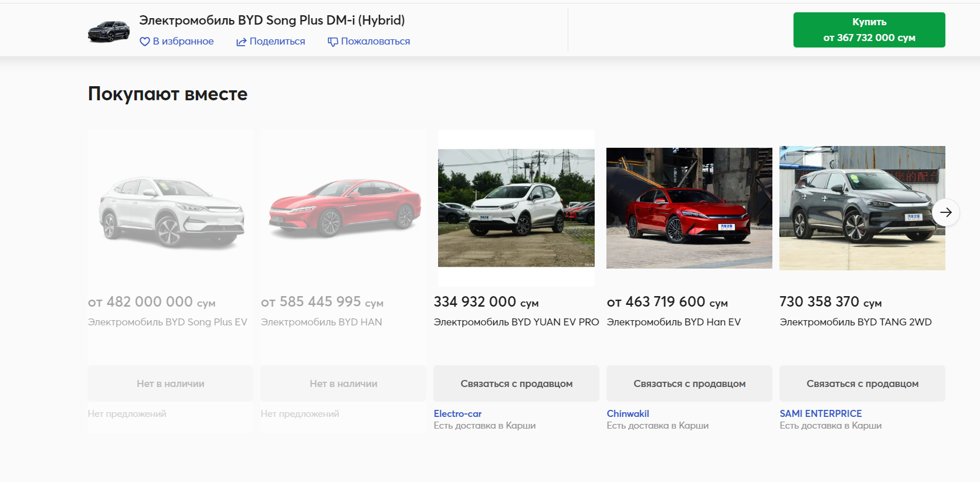Click Нет в наличии under BYD HAN

[x=344, y=383]
